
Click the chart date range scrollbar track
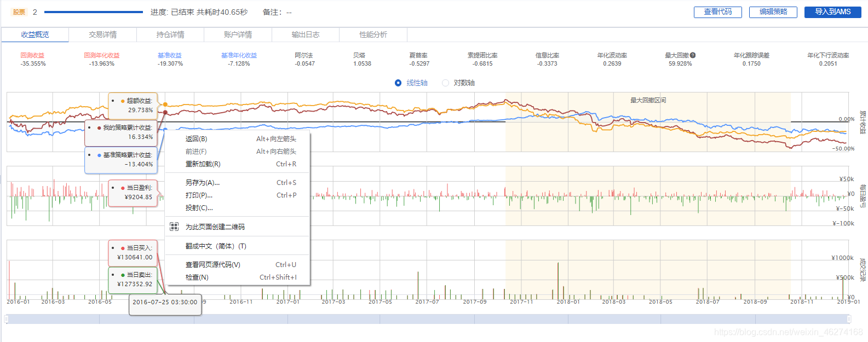pyautogui.click(x=428, y=319)
